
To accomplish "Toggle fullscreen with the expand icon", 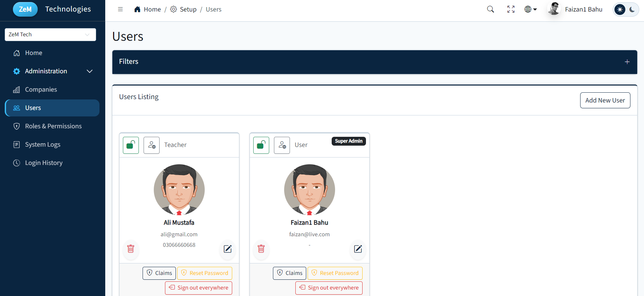I will (511, 9).
